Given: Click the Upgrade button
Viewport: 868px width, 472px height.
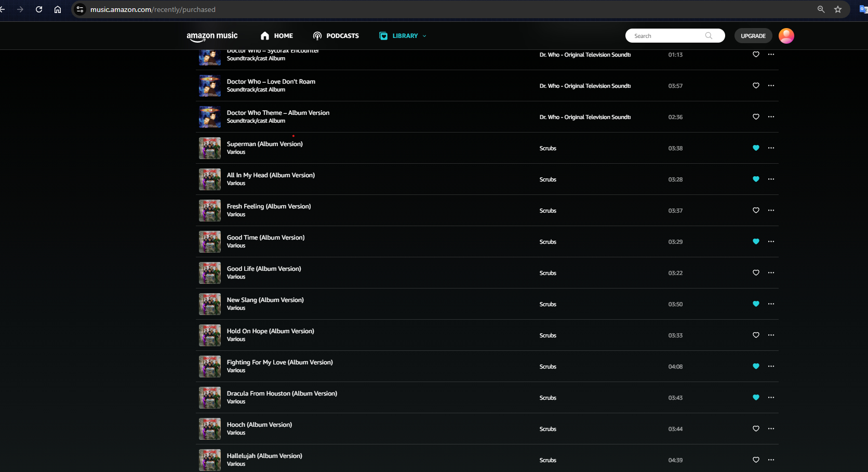Looking at the screenshot, I should pyautogui.click(x=753, y=36).
